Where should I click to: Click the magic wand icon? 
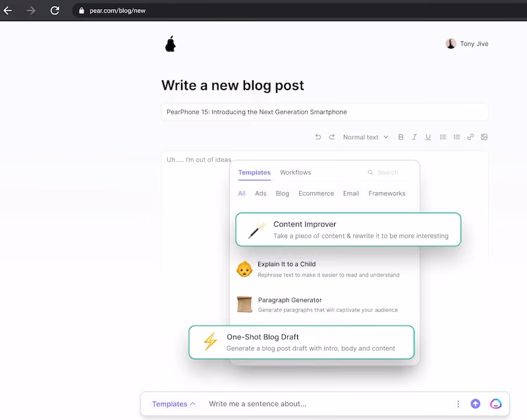click(257, 230)
